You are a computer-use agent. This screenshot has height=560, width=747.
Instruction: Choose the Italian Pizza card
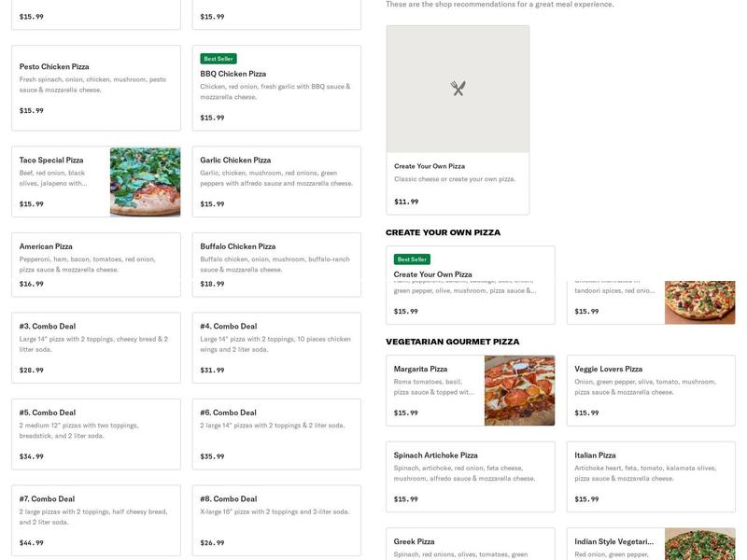(x=651, y=477)
